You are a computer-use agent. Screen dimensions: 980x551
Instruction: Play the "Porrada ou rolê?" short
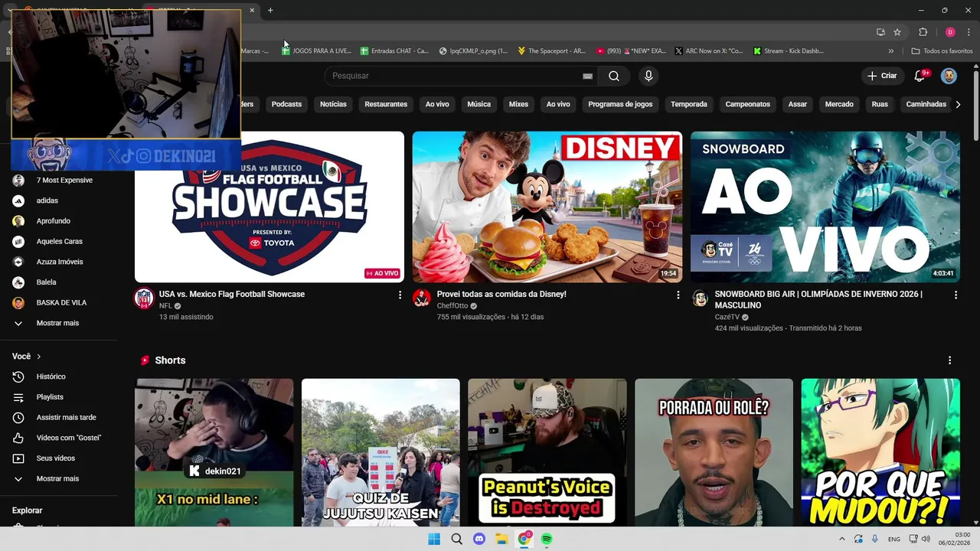(714, 452)
